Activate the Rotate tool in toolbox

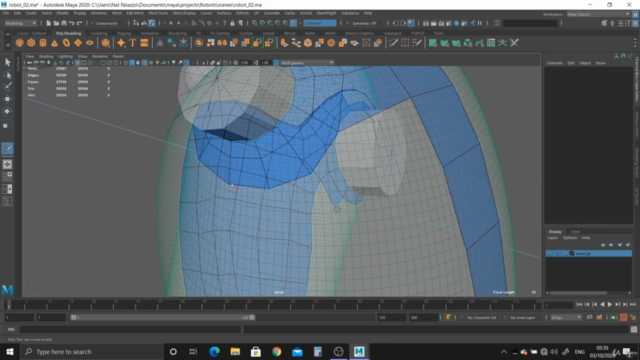7,111
